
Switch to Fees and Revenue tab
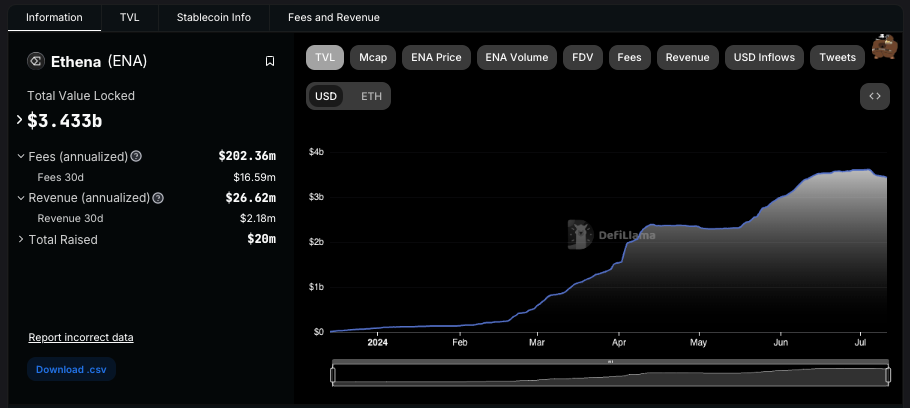click(334, 17)
